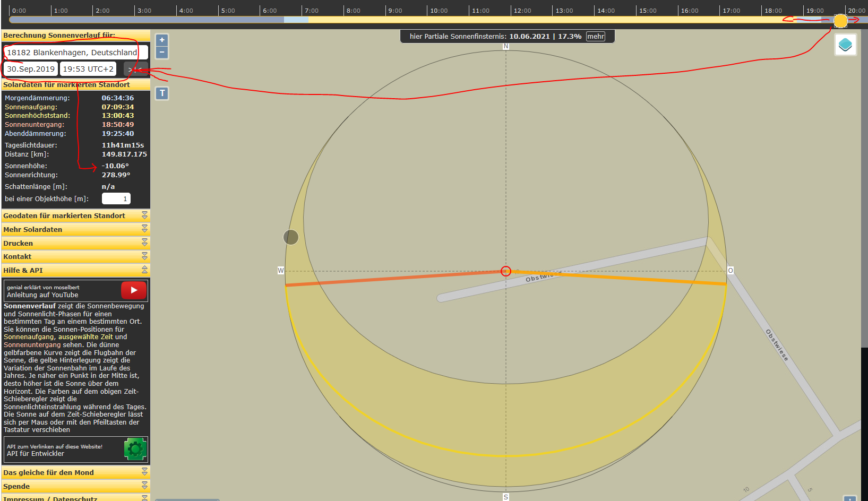Click the Sonnenrichtung value 278.99°
Image resolution: width=868 pixels, height=501 pixels.
coord(116,175)
